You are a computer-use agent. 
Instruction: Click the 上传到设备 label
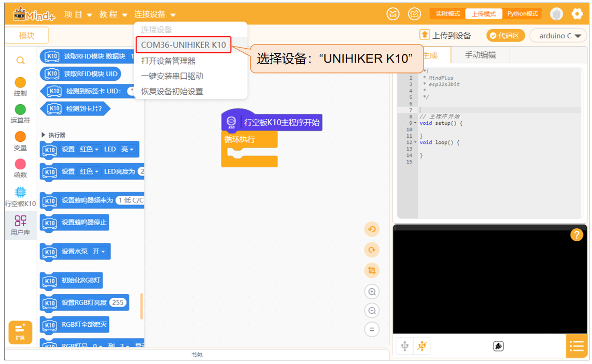pos(452,35)
